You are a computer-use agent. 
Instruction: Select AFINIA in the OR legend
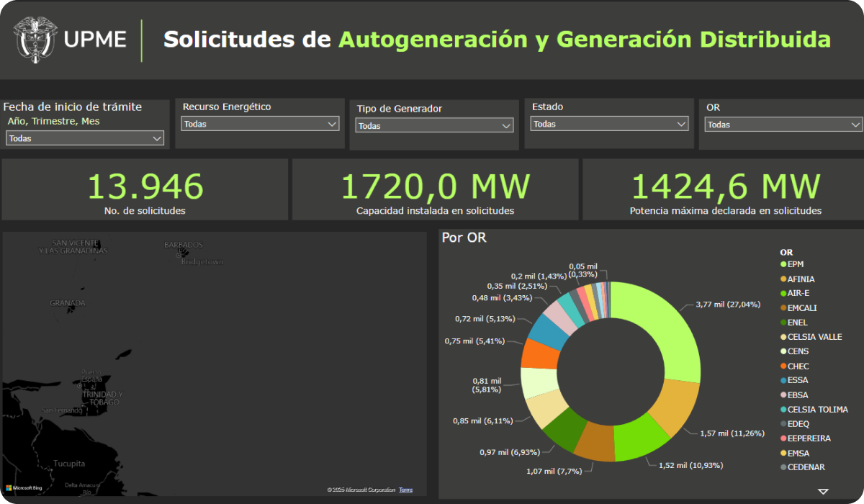[801, 279]
